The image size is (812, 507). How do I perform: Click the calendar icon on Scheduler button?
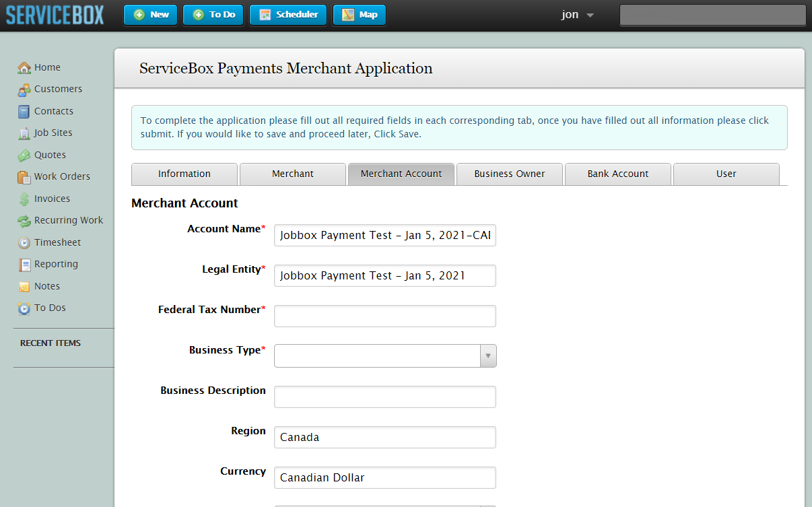pos(265,15)
